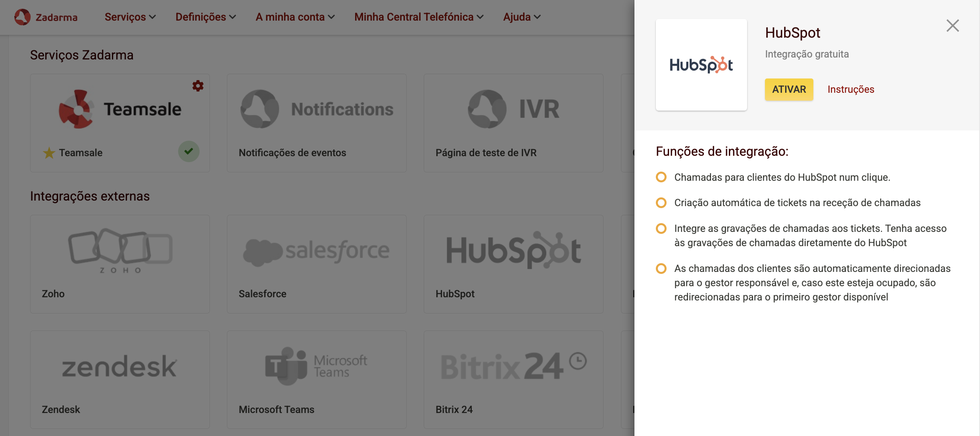
Task: Click the HubSpot card label
Action: coord(455,294)
